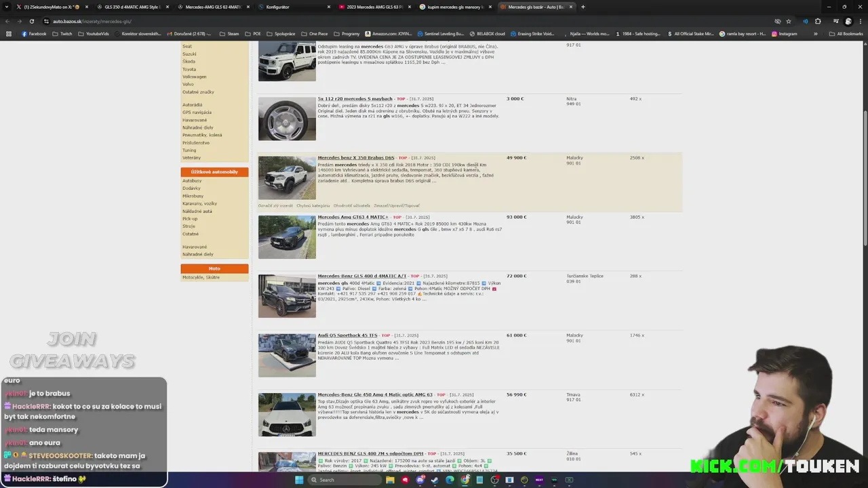Open the YoutubeVids bookmark folder
This screenshot has width=868, height=488.
tap(94, 34)
